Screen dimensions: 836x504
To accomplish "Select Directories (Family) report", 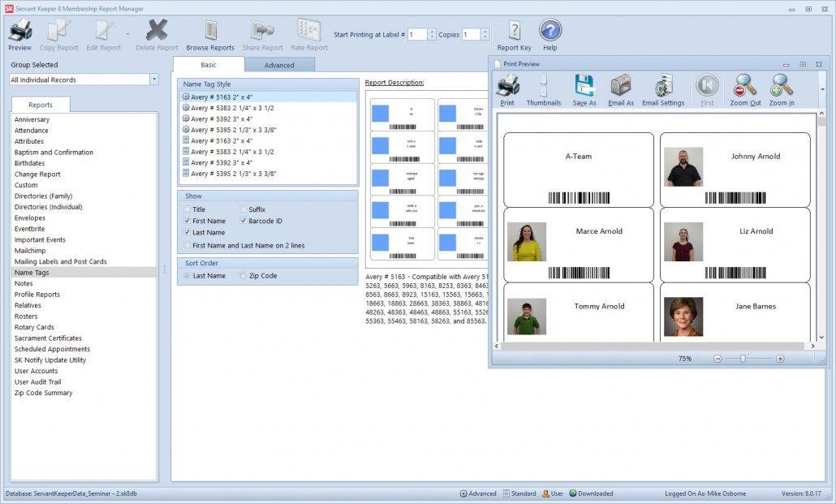I will (83, 196).
